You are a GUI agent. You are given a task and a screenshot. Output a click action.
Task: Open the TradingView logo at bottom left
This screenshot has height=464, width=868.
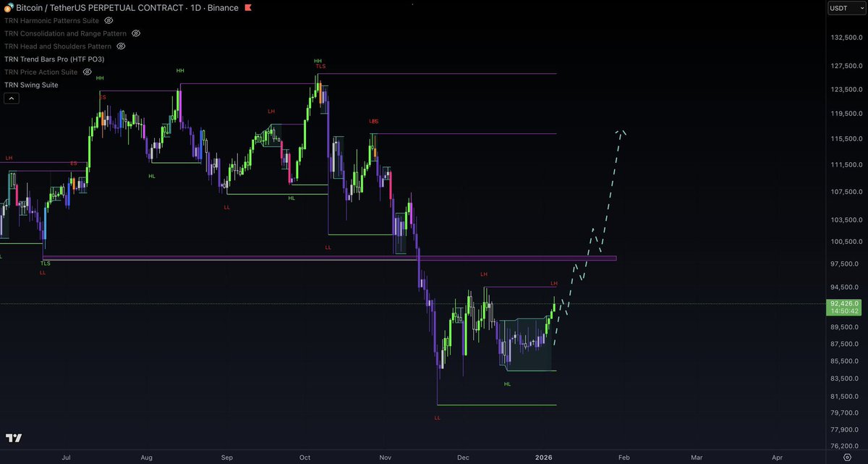13,439
